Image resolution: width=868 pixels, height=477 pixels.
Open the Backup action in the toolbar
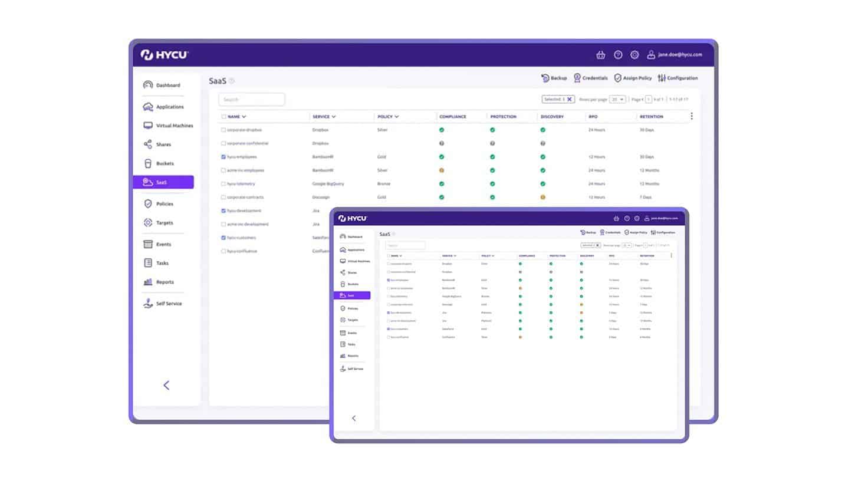tap(545, 78)
